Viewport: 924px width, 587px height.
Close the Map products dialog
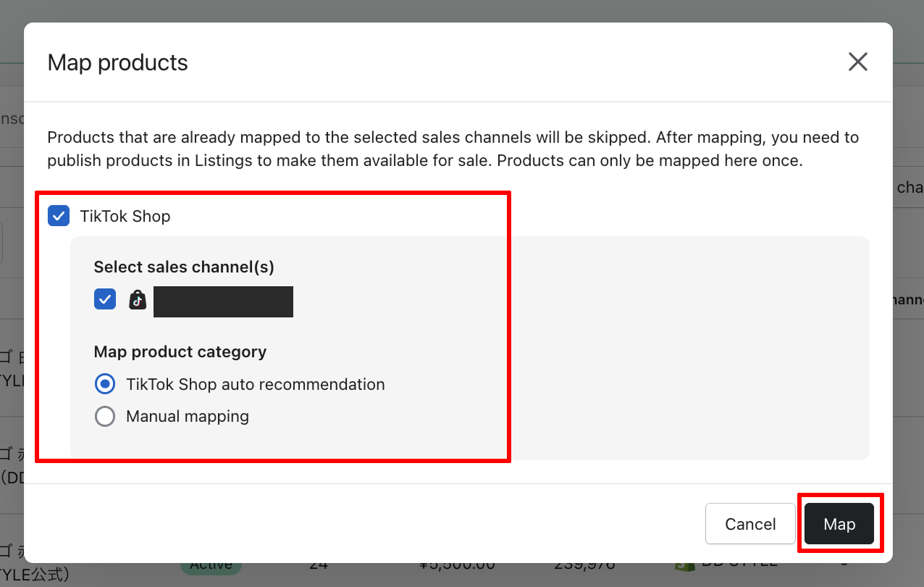point(857,62)
